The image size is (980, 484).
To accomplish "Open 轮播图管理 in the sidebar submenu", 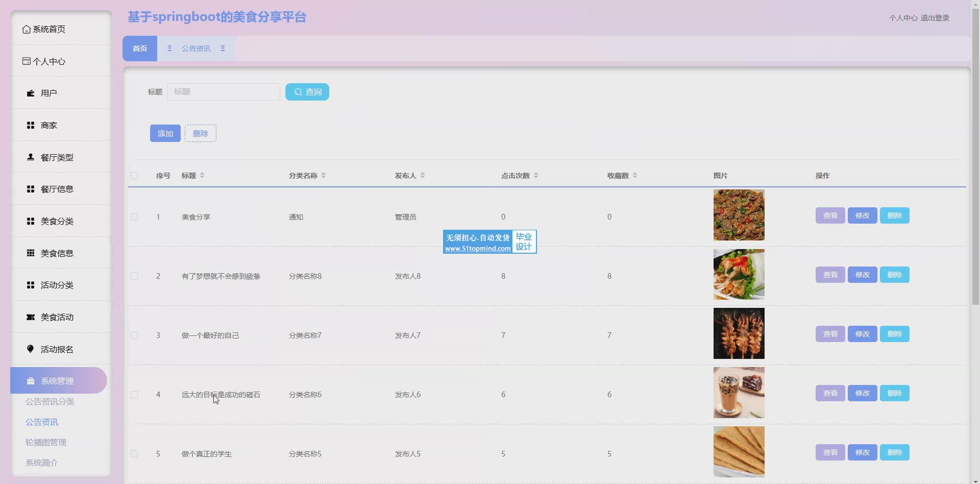I will point(46,443).
